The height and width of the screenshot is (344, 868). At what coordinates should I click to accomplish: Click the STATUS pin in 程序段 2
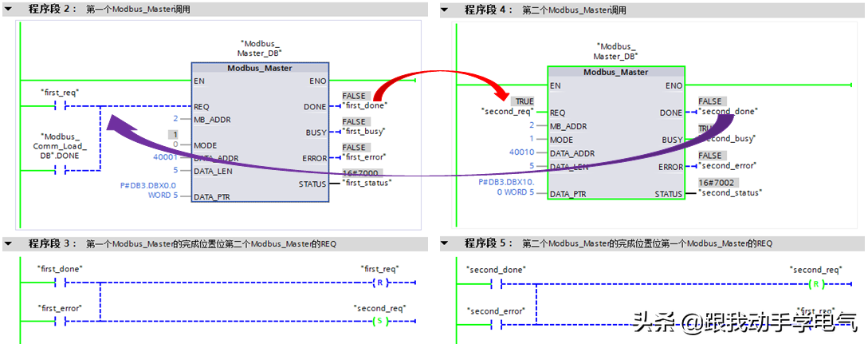point(312,184)
